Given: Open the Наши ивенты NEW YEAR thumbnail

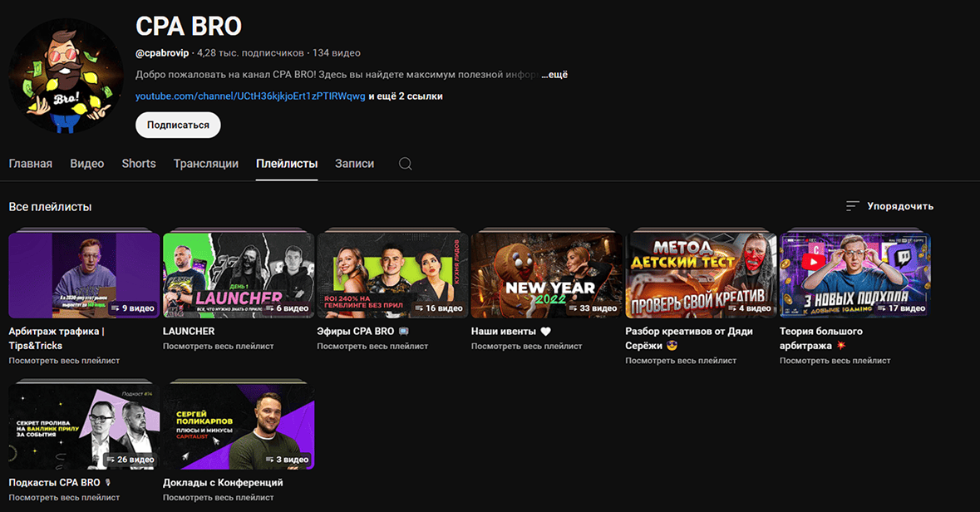Looking at the screenshot, I should 547,275.
